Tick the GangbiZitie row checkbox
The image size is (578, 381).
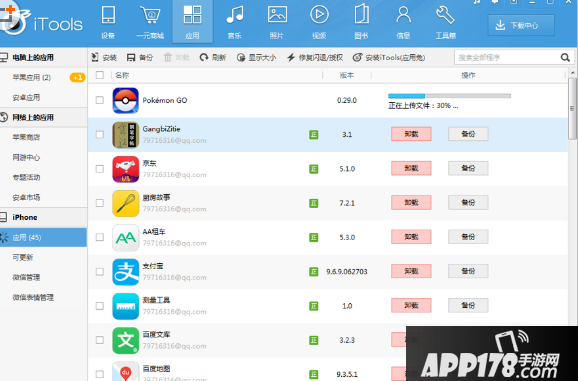point(100,134)
